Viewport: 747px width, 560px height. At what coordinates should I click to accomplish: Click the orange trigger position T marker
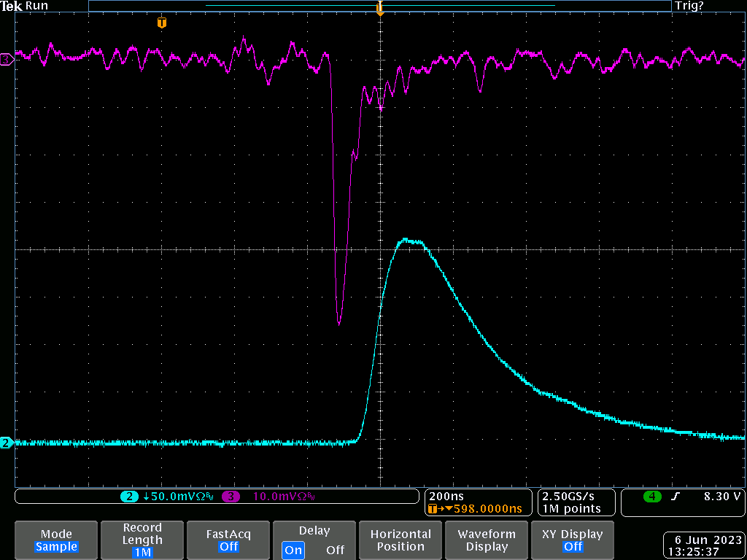tap(161, 23)
